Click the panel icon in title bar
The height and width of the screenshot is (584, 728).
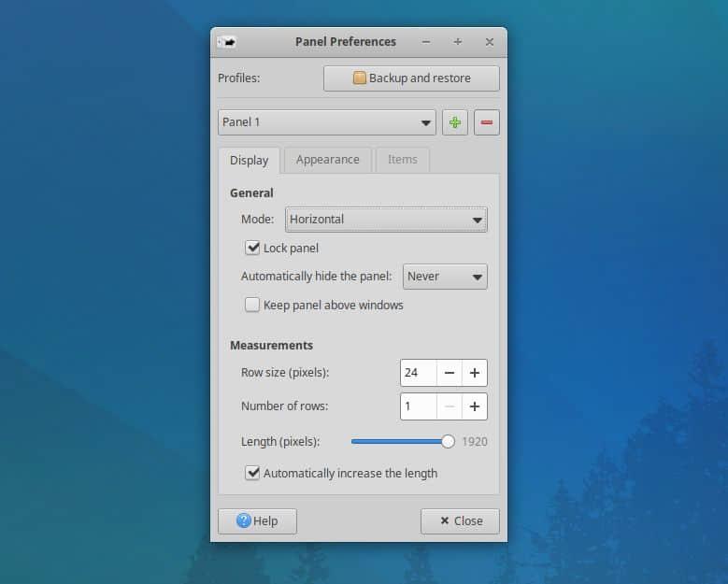point(225,42)
